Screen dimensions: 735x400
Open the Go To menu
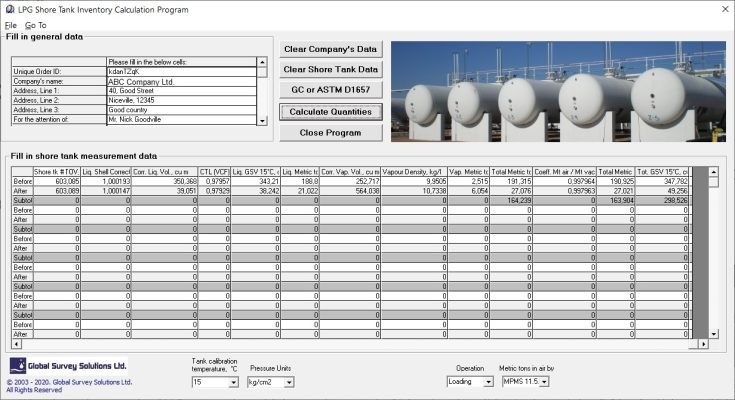pyautogui.click(x=35, y=24)
